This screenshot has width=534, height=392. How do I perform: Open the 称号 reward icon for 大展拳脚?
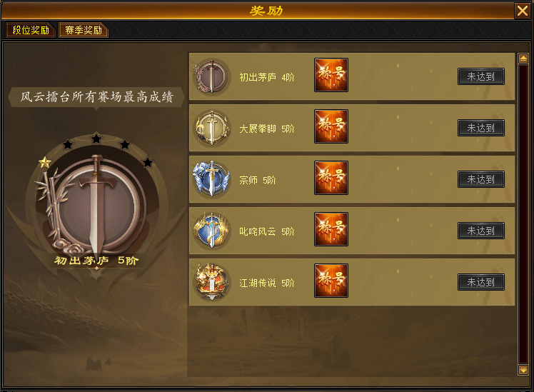tap(331, 126)
